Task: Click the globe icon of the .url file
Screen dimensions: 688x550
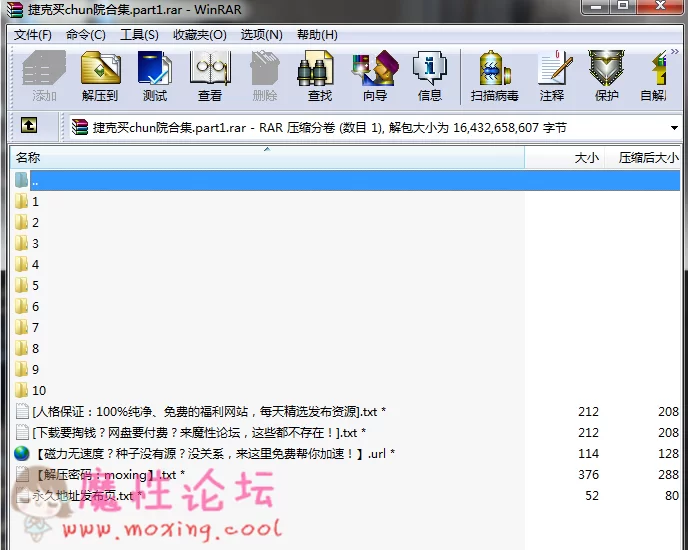Action: [22, 453]
